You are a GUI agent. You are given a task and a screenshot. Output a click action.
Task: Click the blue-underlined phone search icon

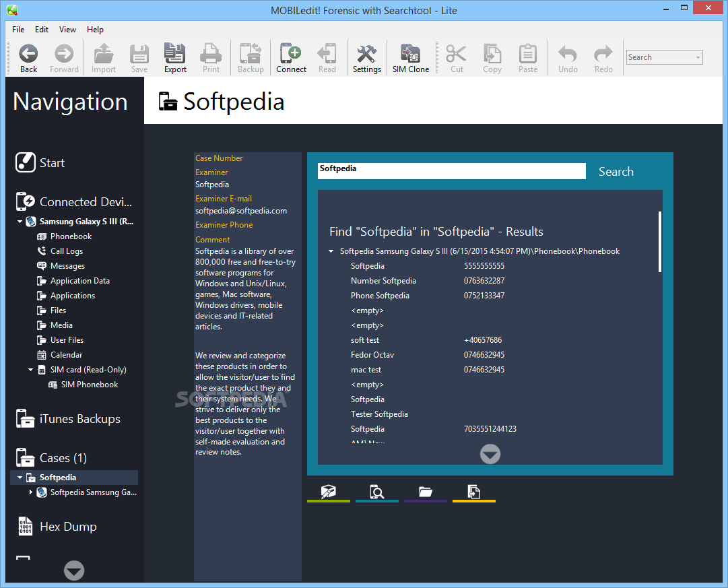pyautogui.click(x=376, y=492)
